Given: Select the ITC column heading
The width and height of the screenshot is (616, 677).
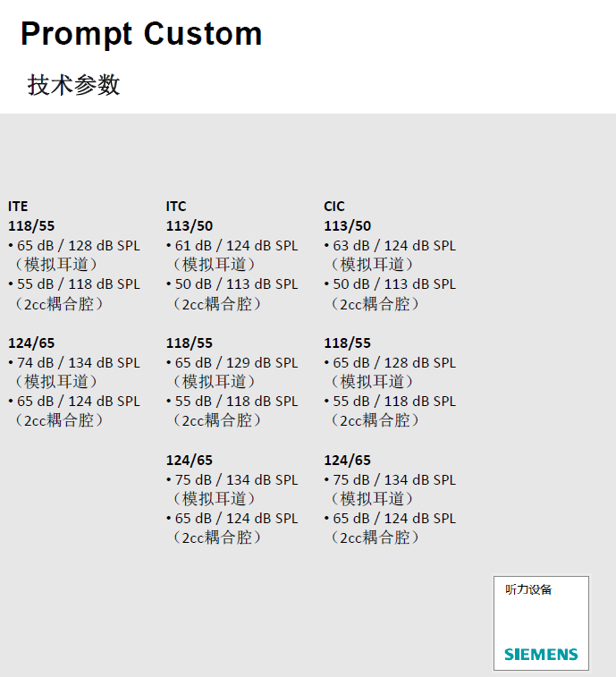Looking at the screenshot, I should [176, 207].
